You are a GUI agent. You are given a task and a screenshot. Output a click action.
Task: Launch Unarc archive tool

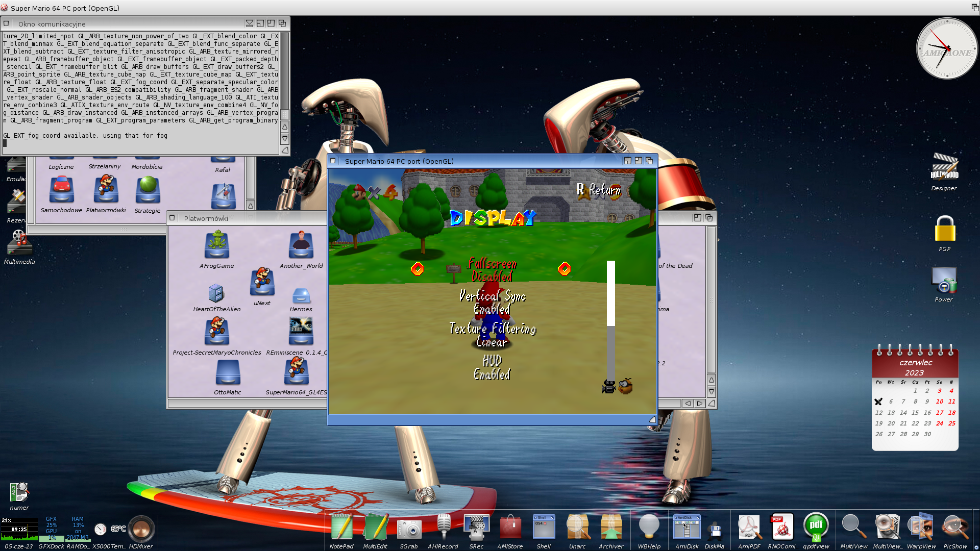tap(577, 527)
